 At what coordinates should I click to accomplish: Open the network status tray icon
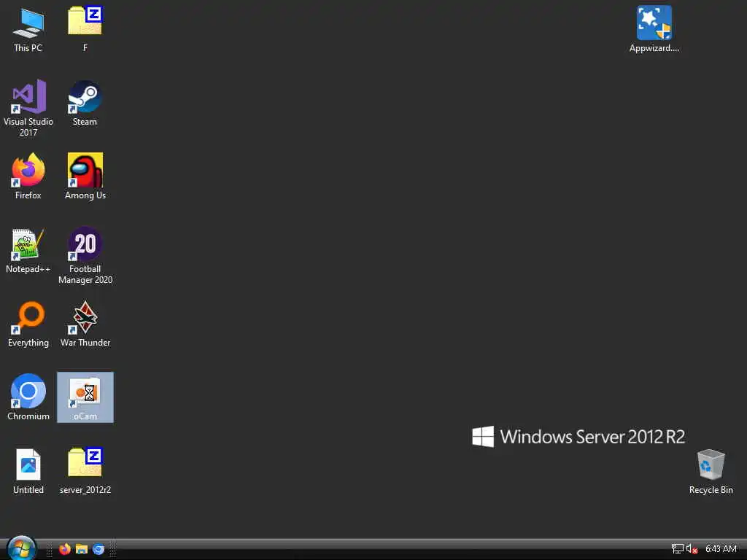coord(678,549)
